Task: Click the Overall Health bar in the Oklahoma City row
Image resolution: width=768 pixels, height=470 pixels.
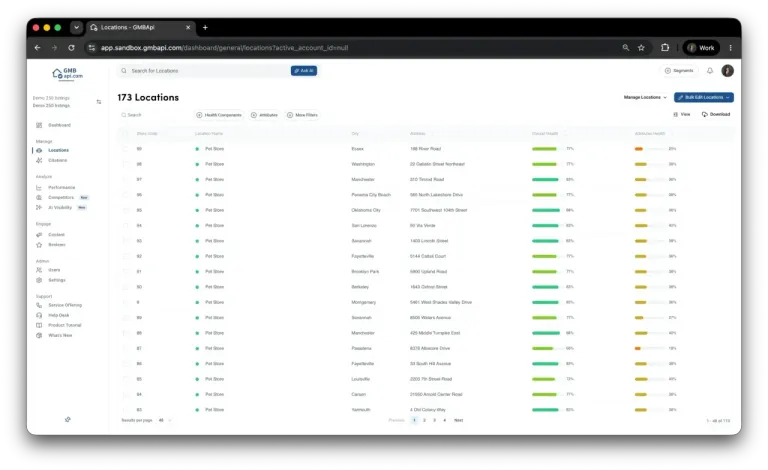Action: [x=546, y=211]
